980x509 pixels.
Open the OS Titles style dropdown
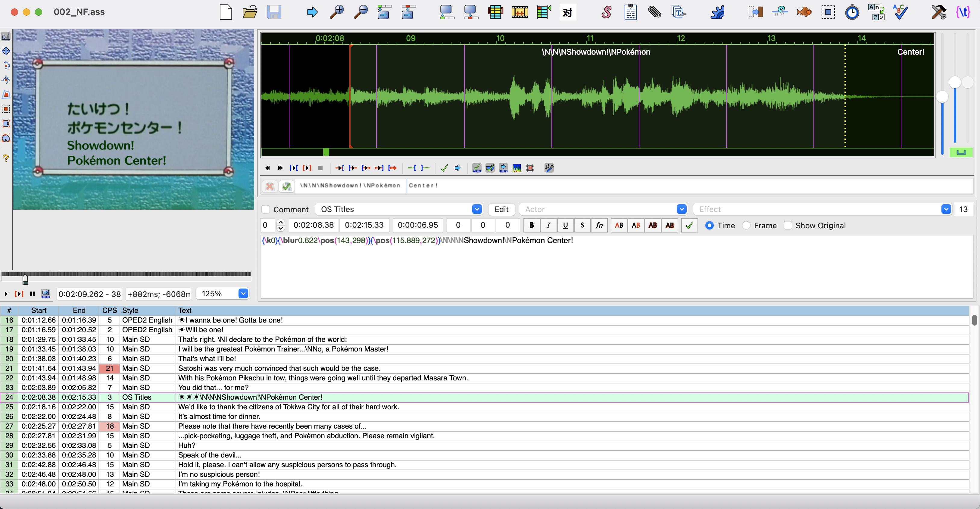477,209
